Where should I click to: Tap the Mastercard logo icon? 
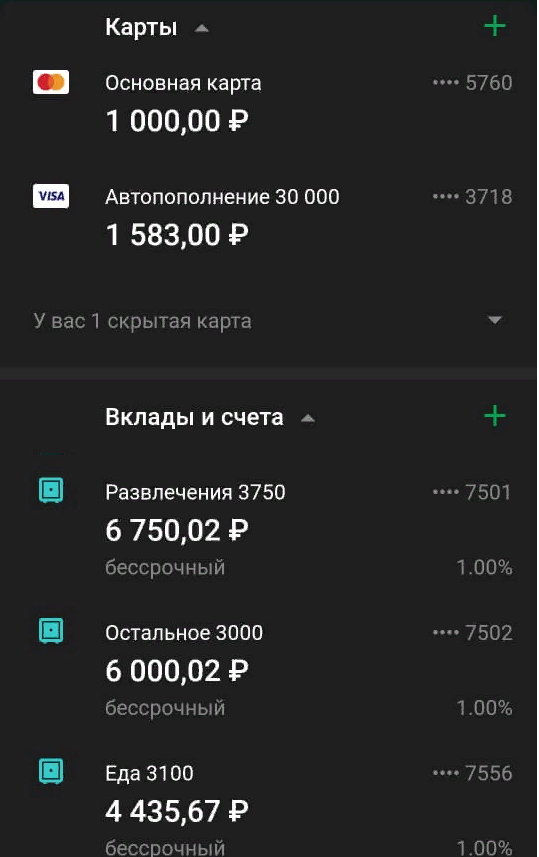coord(51,83)
